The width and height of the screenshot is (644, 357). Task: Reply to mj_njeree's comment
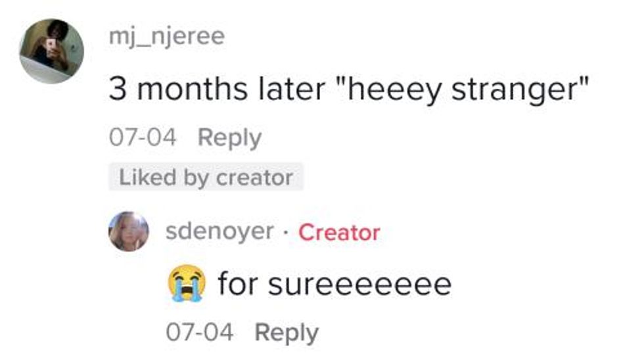point(229,137)
